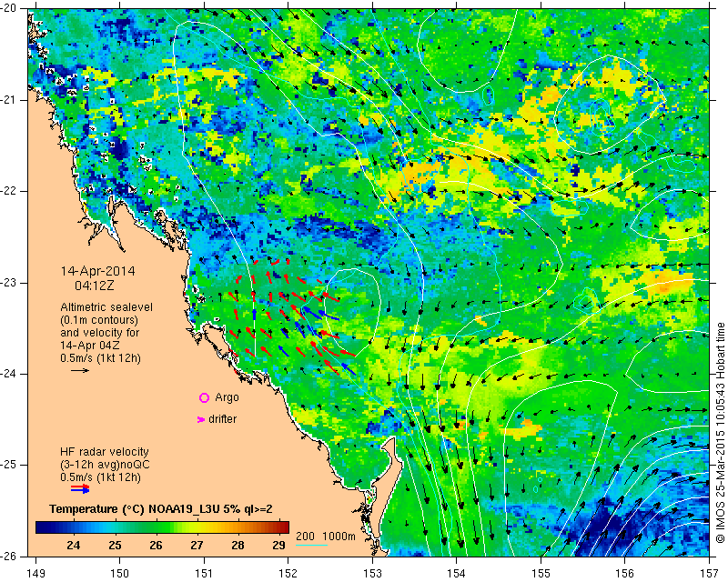This screenshot has height=582, width=728.
Task: Click the magenta drifter legend marker
Action: pyautogui.click(x=200, y=419)
